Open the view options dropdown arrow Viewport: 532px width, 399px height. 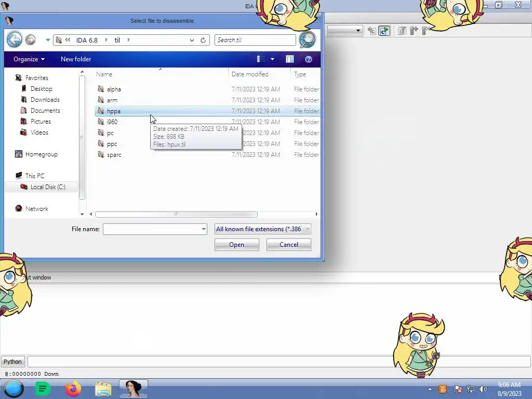pyautogui.click(x=272, y=59)
